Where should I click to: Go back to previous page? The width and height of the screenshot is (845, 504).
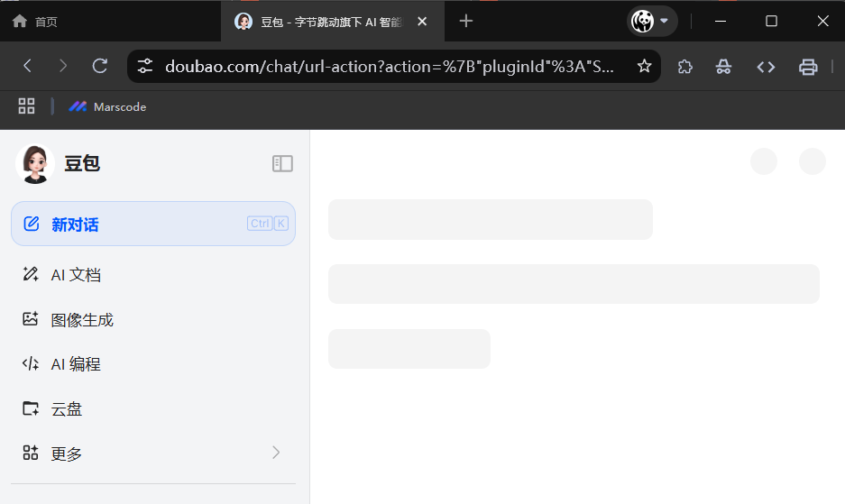pyautogui.click(x=27, y=67)
